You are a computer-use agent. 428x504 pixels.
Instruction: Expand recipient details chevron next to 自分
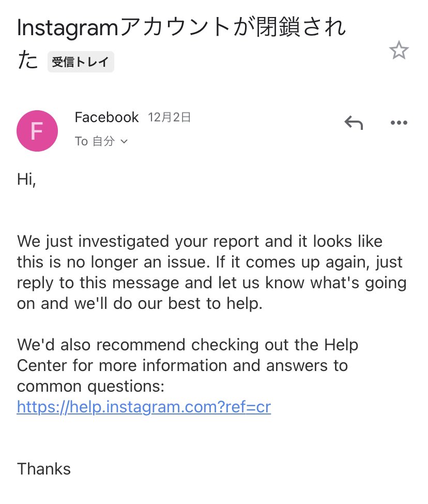[124, 141]
